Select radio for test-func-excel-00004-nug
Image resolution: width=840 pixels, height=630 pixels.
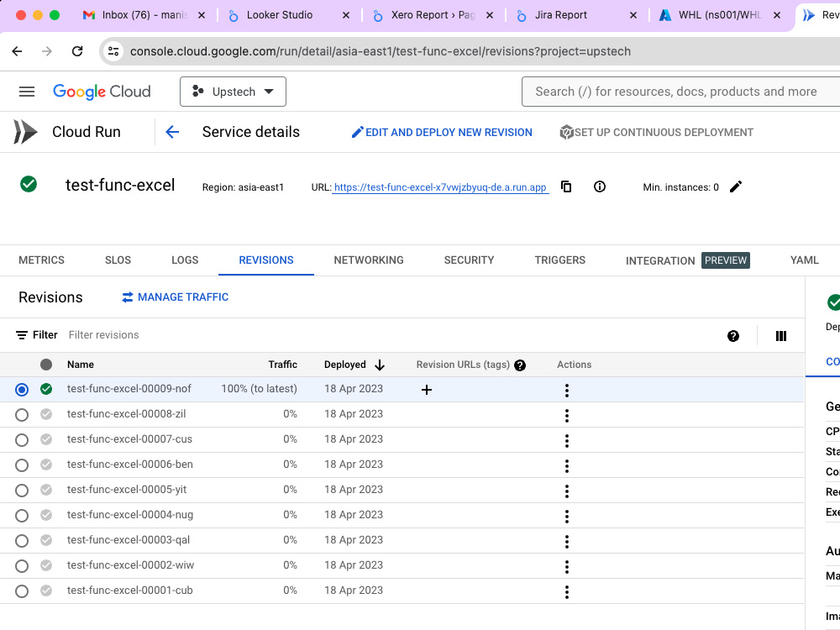click(22, 516)
